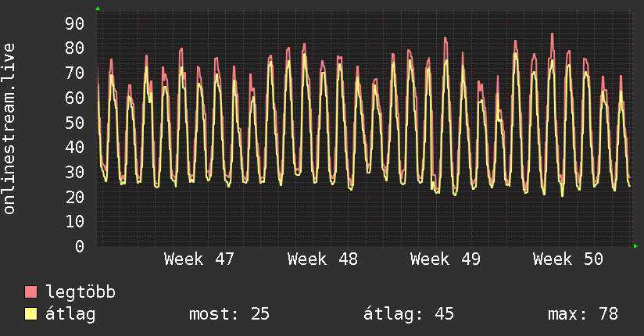644x336 pixels.
Task: Click the 90 y-axis tick label
Action: 75,23
